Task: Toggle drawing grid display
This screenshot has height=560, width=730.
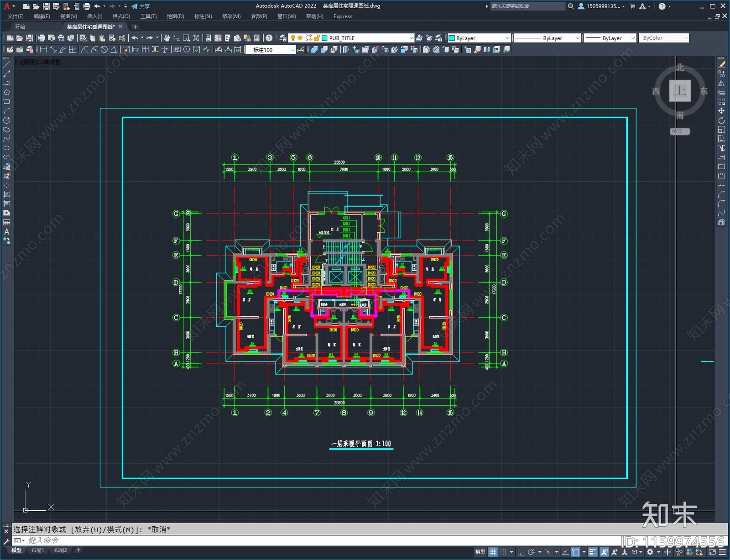Action: point(493,552)
